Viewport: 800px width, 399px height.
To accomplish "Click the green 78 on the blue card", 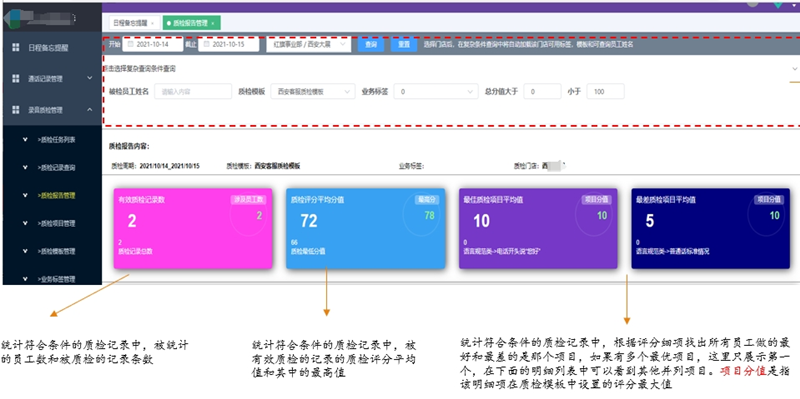I will pyautogui.click(x=430, y=215).
